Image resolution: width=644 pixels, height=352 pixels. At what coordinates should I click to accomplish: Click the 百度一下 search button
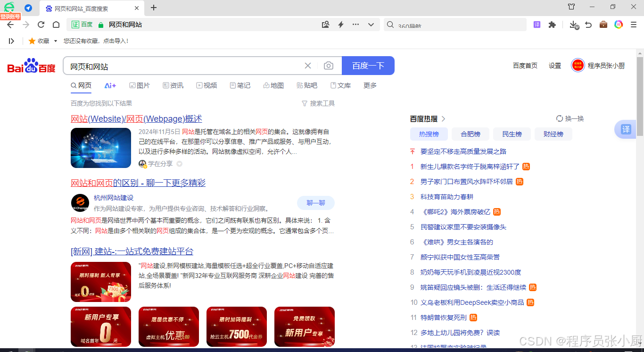click(368, 66)
